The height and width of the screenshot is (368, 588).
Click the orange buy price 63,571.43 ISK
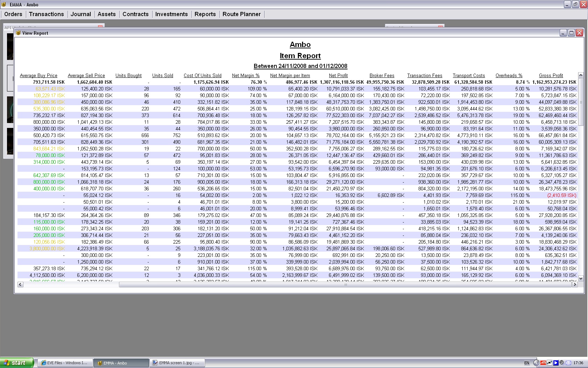click(x=50, y=89)
